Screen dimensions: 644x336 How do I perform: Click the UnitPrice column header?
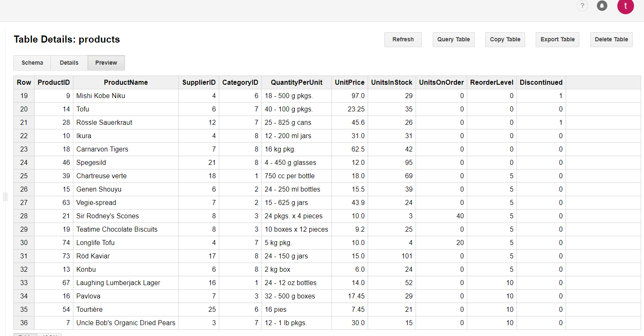pos(349,82)
